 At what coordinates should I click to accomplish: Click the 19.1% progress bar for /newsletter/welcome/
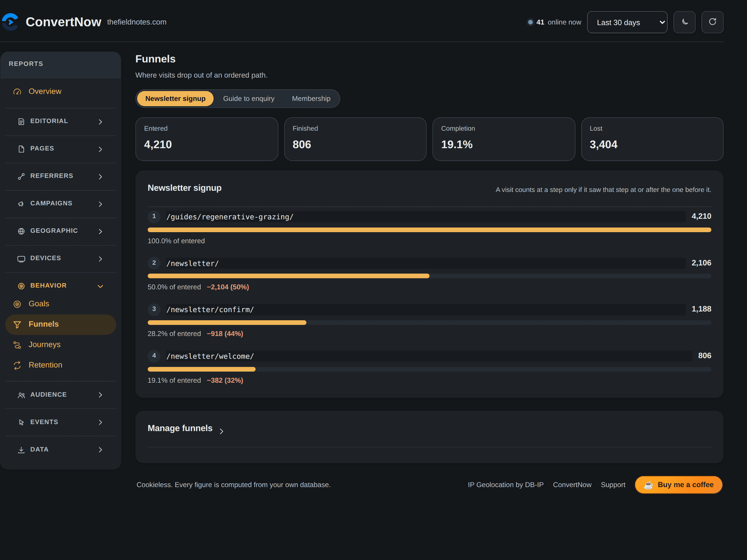pyautogui.click(x=430, y=369)
